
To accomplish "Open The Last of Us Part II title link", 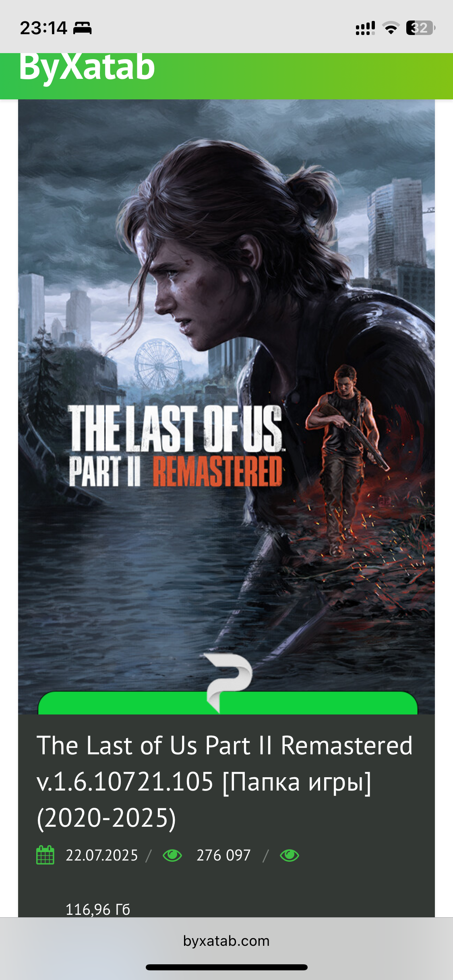I will pyautogui.click(x=225, y=781).
